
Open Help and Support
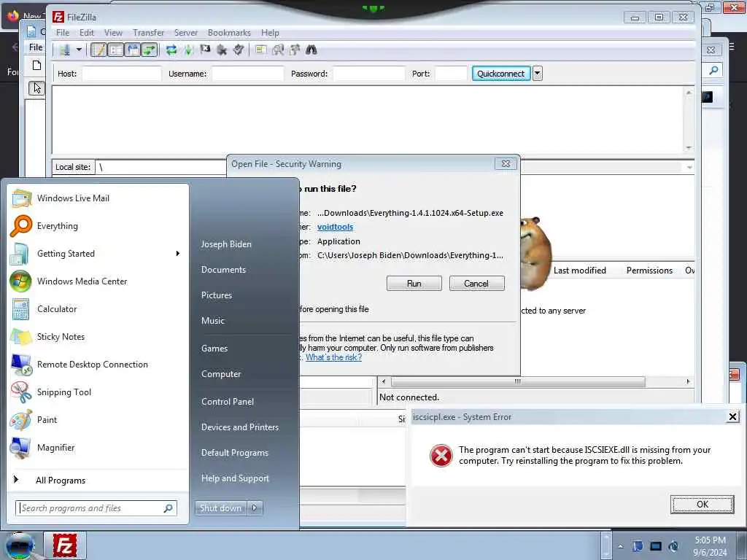236,478
